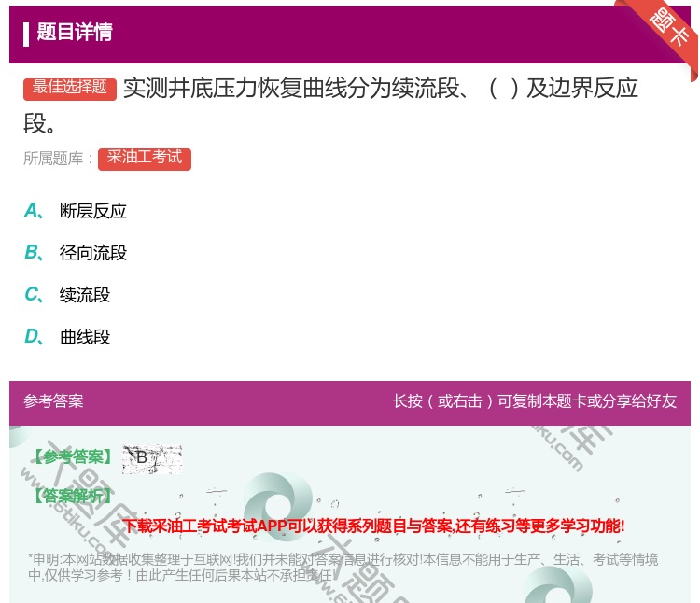Click the 所属题库 label
The image size is (700, 603).
point(58,159)
